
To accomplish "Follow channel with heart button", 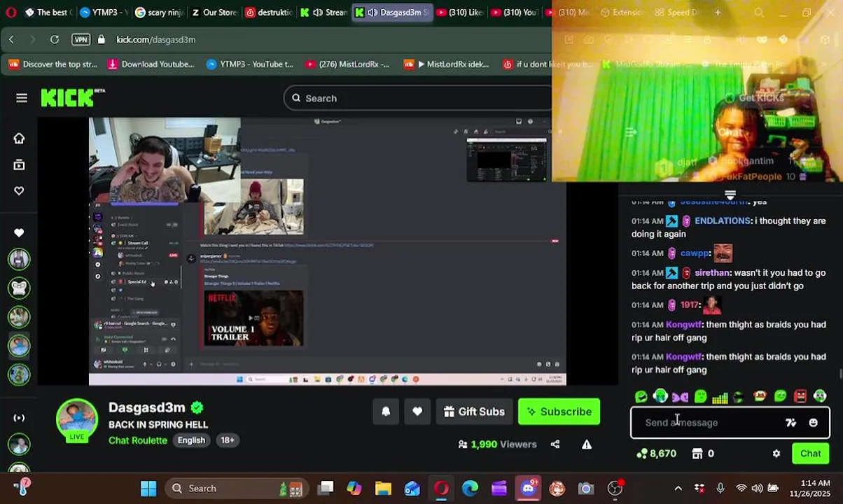I will pyautogui.click(x=417, y=412).
